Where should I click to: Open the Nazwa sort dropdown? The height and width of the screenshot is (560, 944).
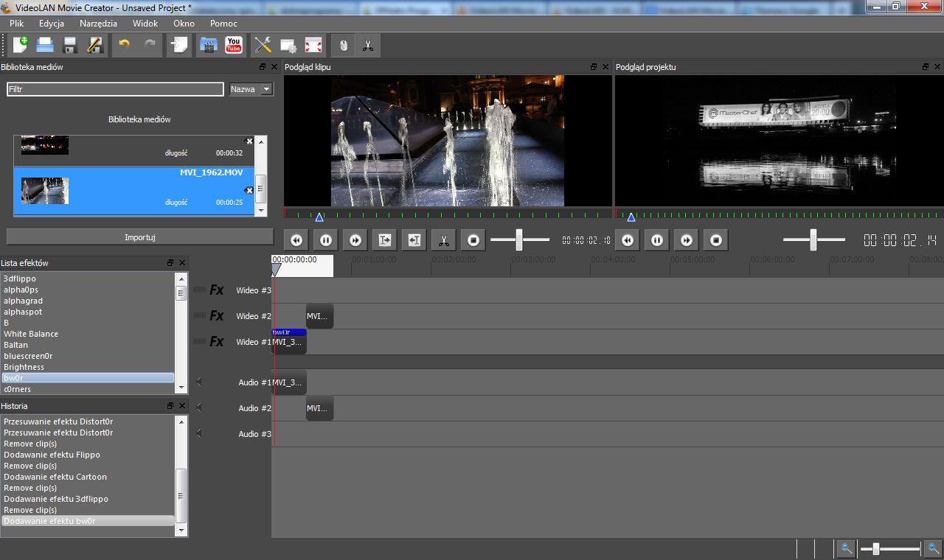[x=251, y=89]
